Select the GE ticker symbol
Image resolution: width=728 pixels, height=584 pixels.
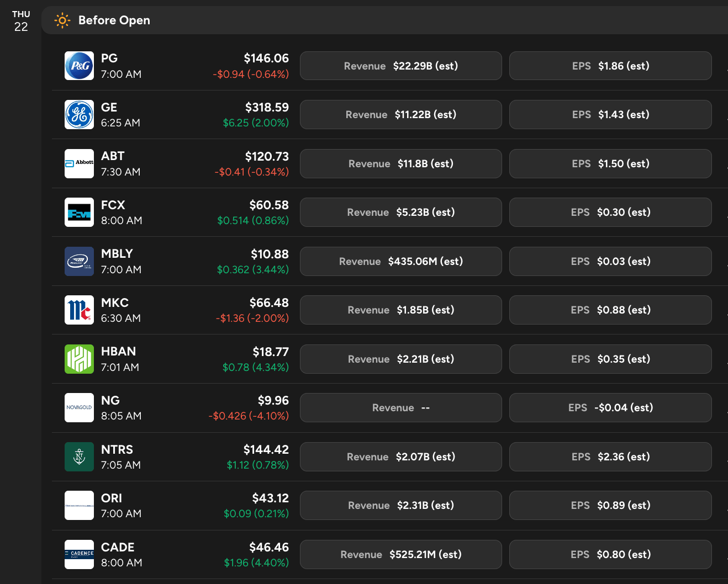(109, 107)
